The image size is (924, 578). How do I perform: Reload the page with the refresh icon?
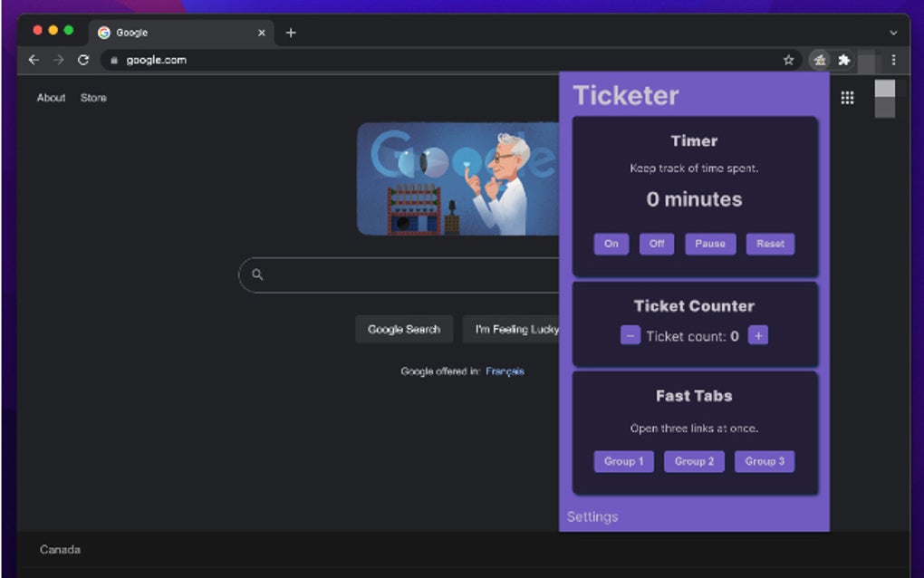(x=83, y=60)
